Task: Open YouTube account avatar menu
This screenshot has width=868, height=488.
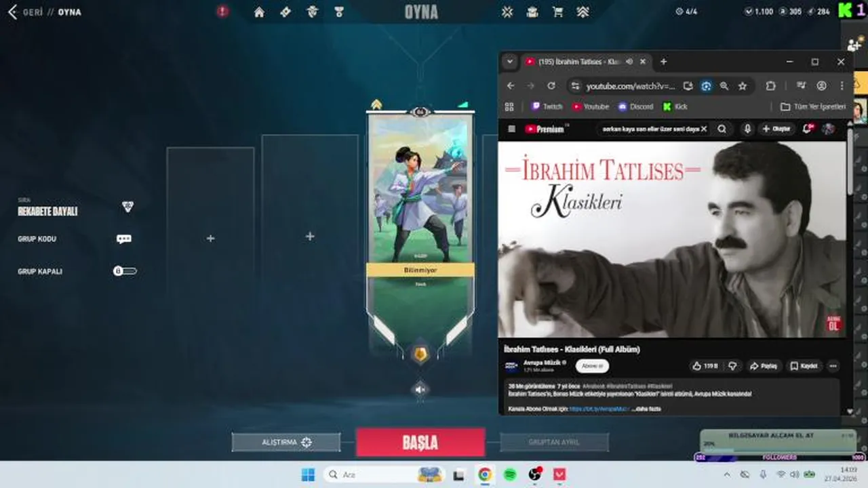Action: tap(828, 129)
